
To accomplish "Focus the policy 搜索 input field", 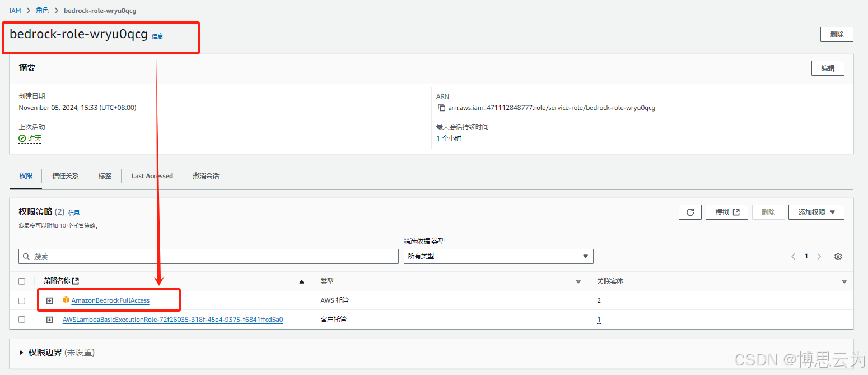I will 208,256.
